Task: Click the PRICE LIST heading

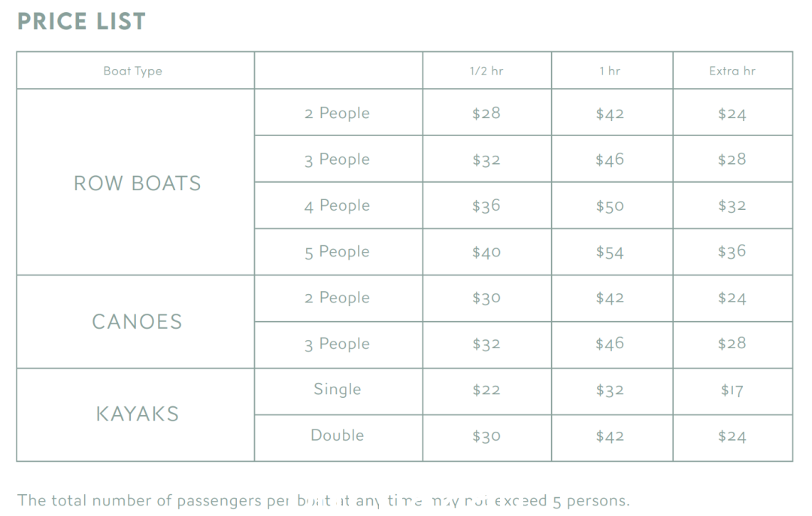Action: click(81, 22)
